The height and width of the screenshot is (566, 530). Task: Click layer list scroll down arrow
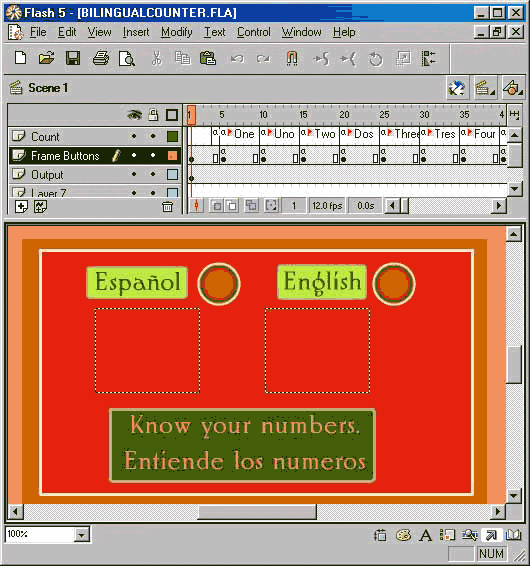click(x=515, y=189)
